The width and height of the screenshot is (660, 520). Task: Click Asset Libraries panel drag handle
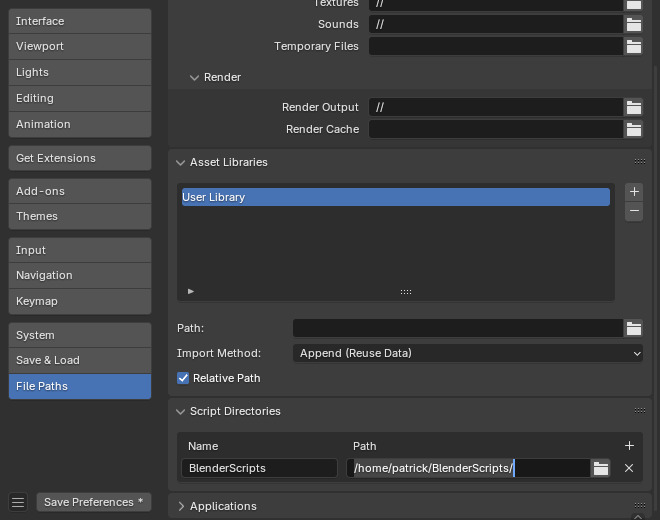click(x=640, y=162)
